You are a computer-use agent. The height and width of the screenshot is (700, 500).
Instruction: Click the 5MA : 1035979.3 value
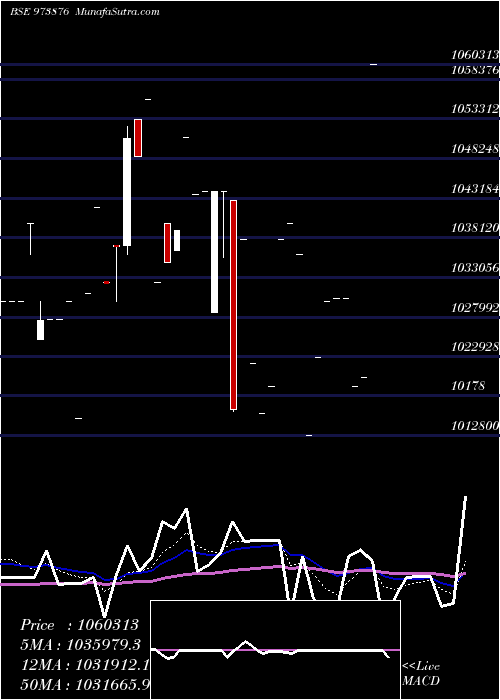[81, 645]
